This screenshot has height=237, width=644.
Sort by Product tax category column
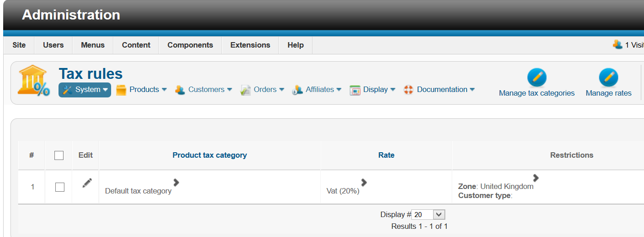tap(210, 155)
